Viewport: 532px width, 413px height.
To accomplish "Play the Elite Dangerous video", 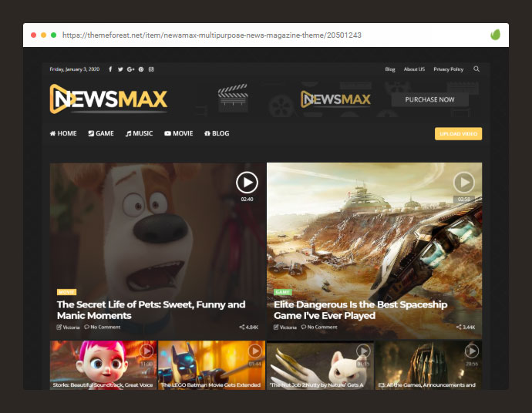I will (x=464, y=183).
